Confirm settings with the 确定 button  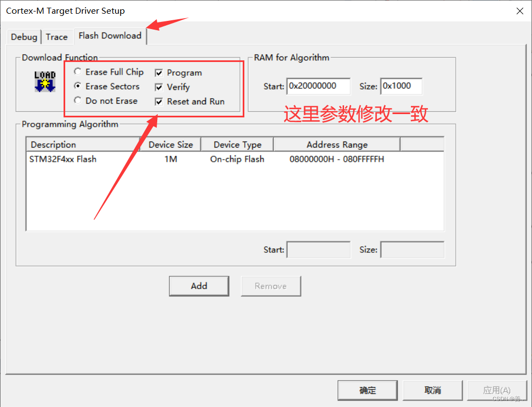pos(367,390)
